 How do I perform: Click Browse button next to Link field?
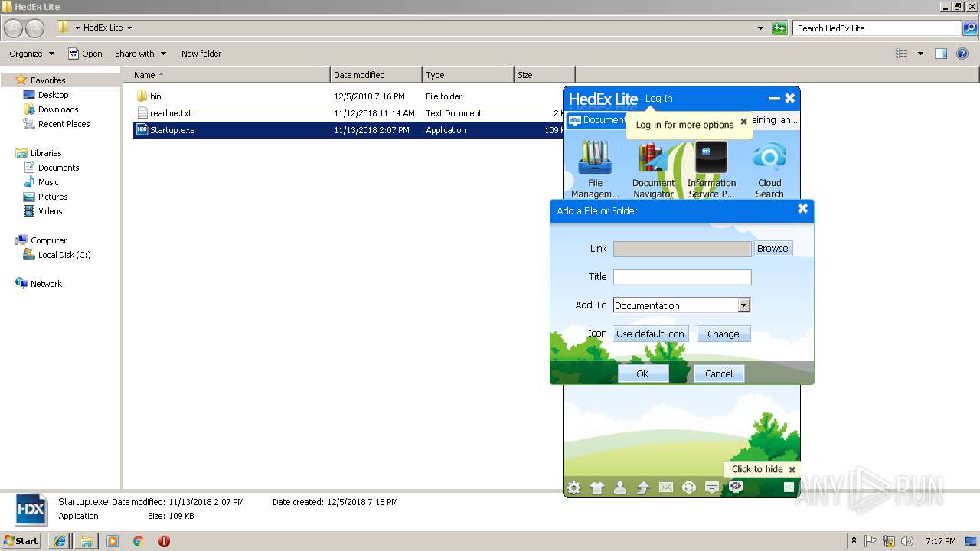tap(773, 249)
